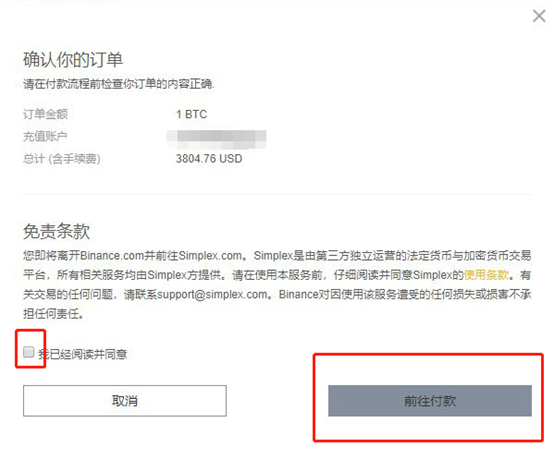Viewport: 554px width, 459px height.
Task: Click the 总计 (含手续费) label
Action: click(x=62, y=159)
